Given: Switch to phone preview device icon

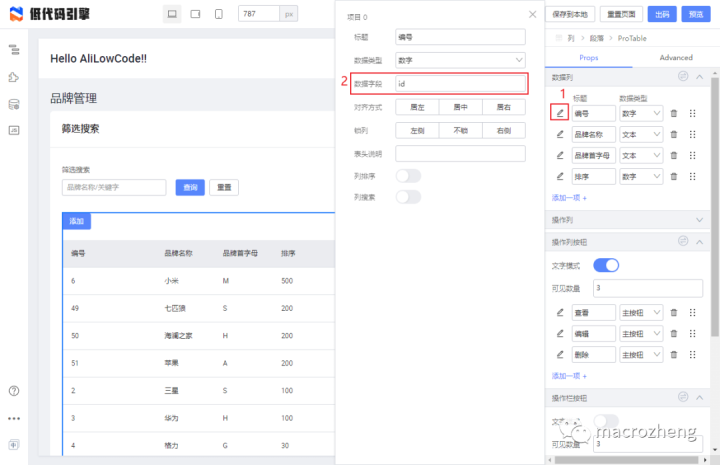Looking at the screenshot, I should coord(219,14).
